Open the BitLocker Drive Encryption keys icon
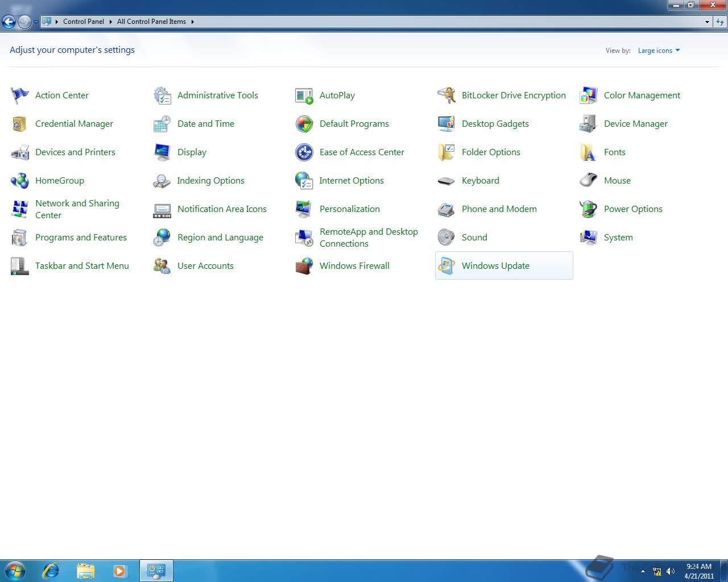728x582 pixels. (446, 95)
